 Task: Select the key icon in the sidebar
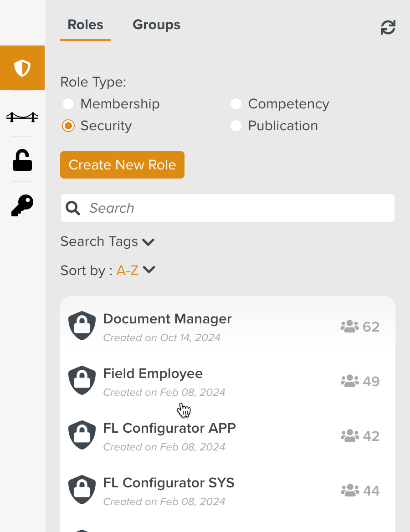coord(22,205)
